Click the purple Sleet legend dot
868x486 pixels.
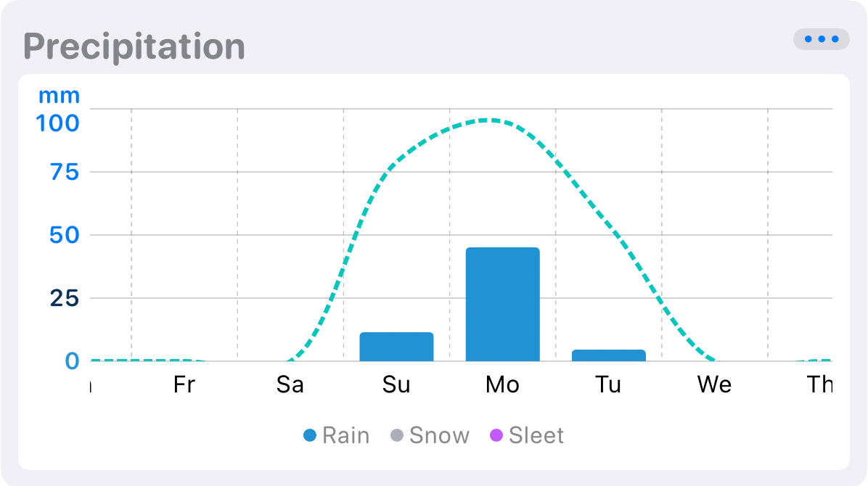pos(496,436)
